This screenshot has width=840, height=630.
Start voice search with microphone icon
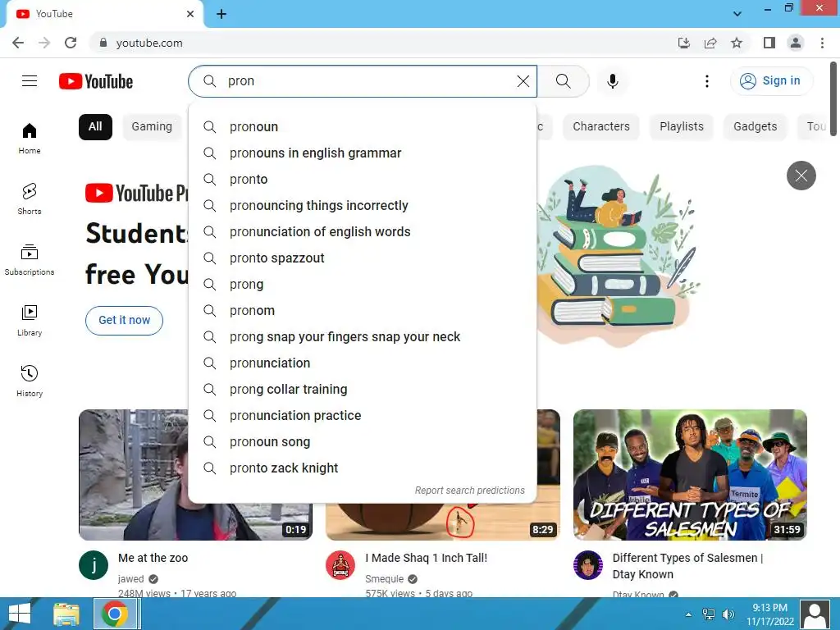pos(613,81)
